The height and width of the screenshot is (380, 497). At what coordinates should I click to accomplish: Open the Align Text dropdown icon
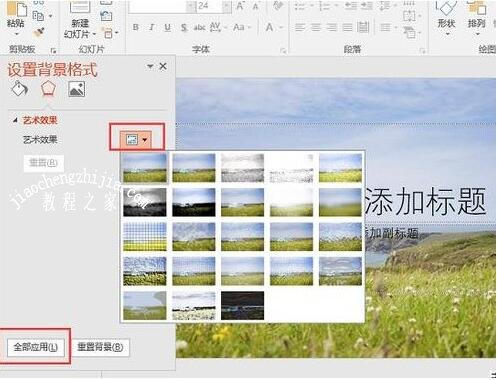pyautogui.click(x=411, y=16)
